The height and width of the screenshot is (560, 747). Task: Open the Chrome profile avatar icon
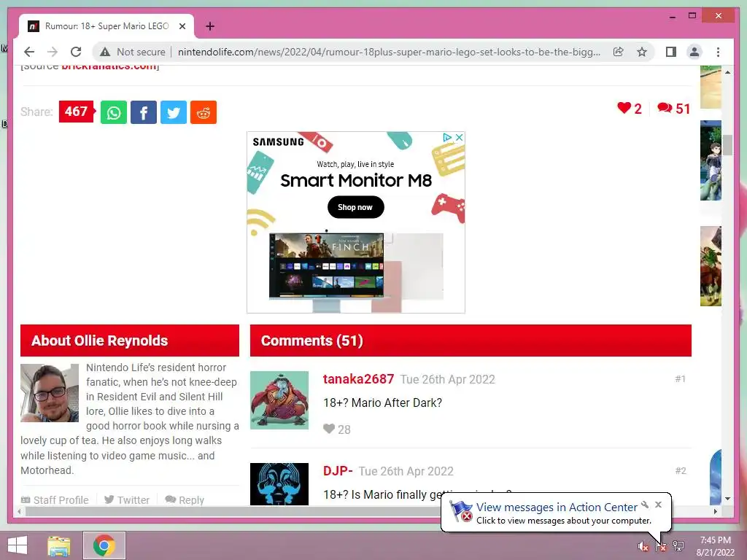click(694, 52)
